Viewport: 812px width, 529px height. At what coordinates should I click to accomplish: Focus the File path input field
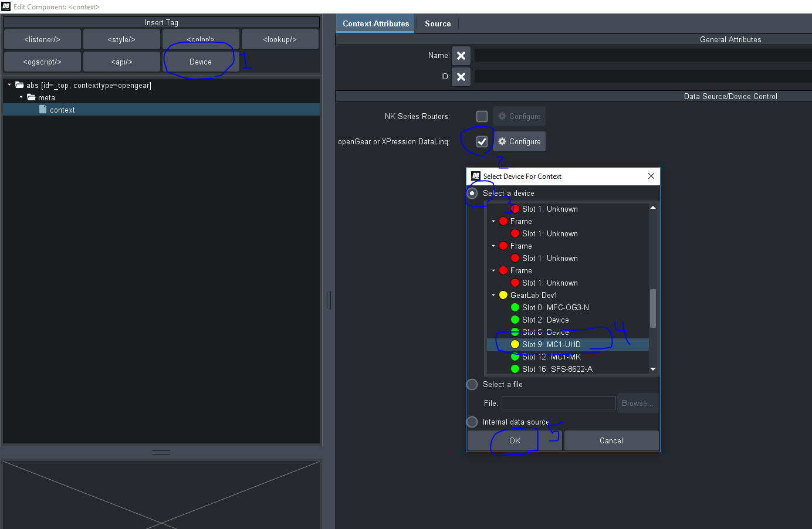(x=559, y=403)
